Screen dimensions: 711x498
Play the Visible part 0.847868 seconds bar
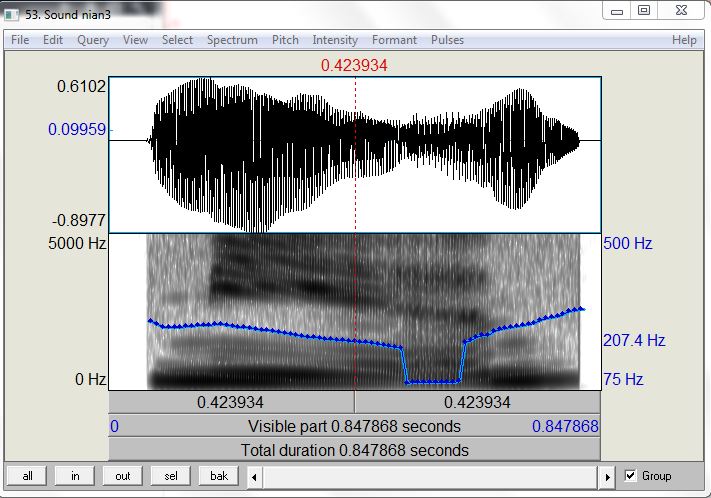pos(355,426)
